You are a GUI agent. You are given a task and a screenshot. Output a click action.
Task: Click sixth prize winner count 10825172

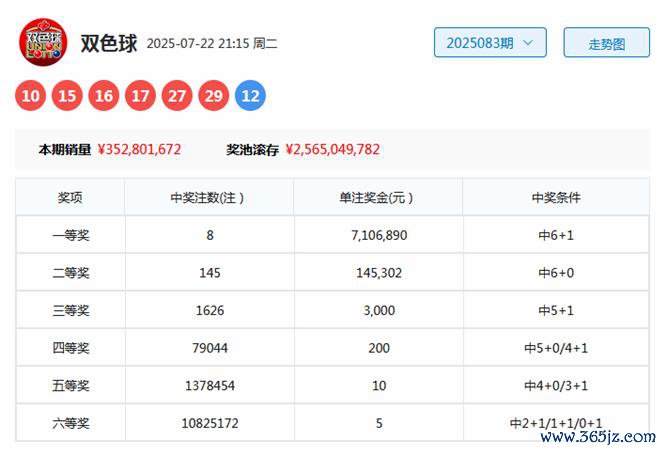(x=210, y=423)
